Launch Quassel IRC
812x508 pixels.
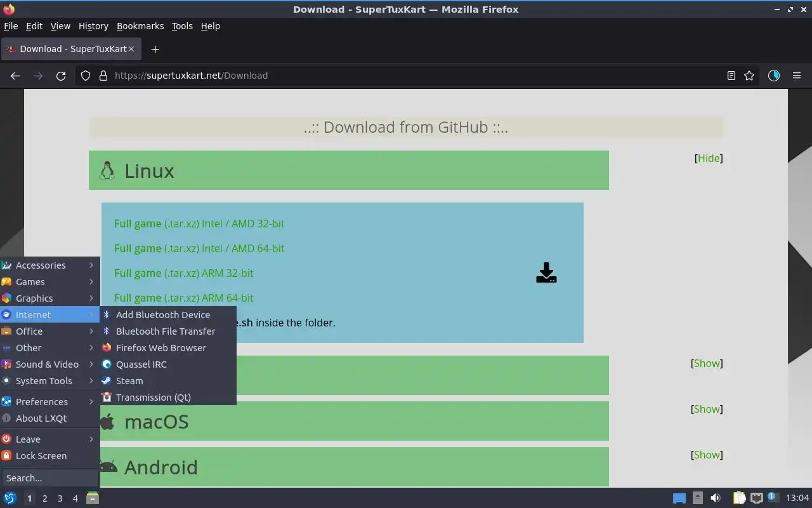[x=168, y=364]
